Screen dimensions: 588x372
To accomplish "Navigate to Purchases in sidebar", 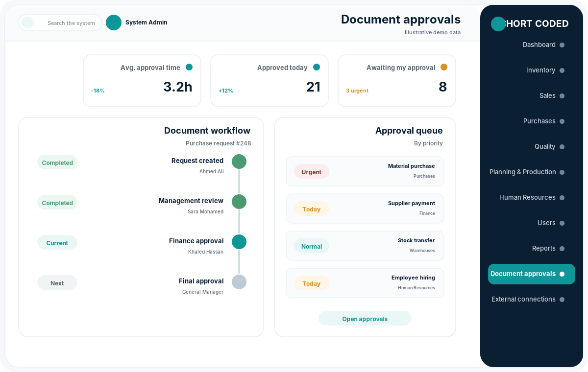I will 532,121.
